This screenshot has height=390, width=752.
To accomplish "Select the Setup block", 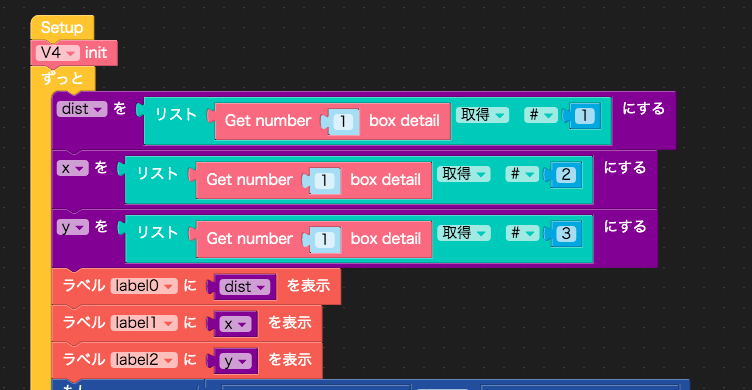I will (62, 27).
